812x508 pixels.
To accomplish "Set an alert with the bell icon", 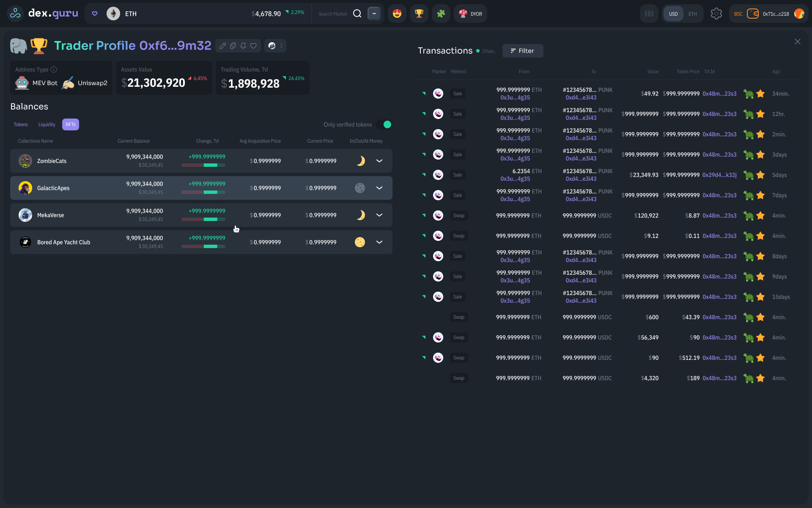I will [x=243, y=46].
